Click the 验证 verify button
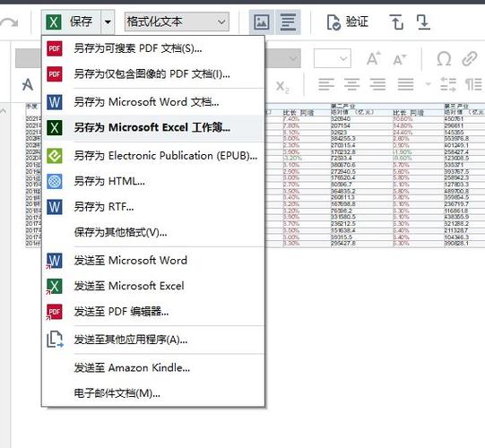Image resolution: width=485 pixels, height=448 pixels. (347, 22)
